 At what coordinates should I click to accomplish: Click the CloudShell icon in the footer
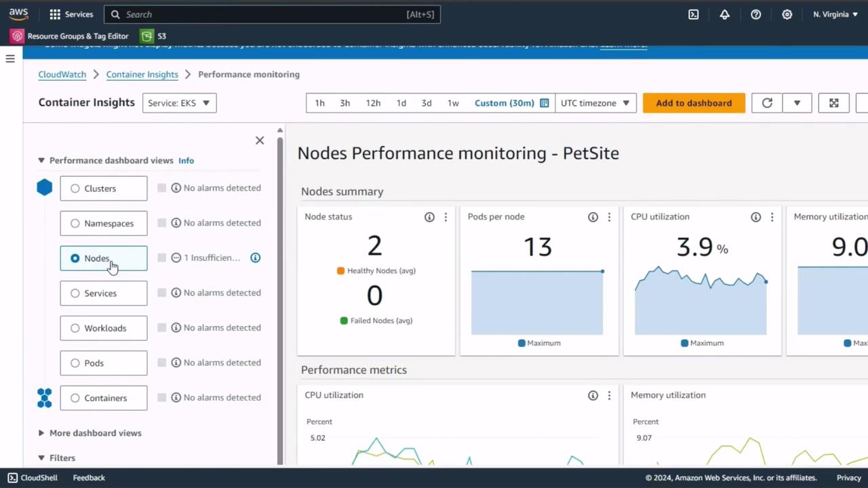[12, 478]
